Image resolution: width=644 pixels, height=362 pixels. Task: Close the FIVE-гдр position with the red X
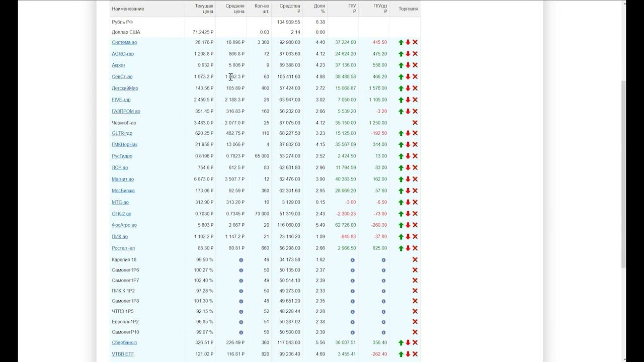click(415, 100)
